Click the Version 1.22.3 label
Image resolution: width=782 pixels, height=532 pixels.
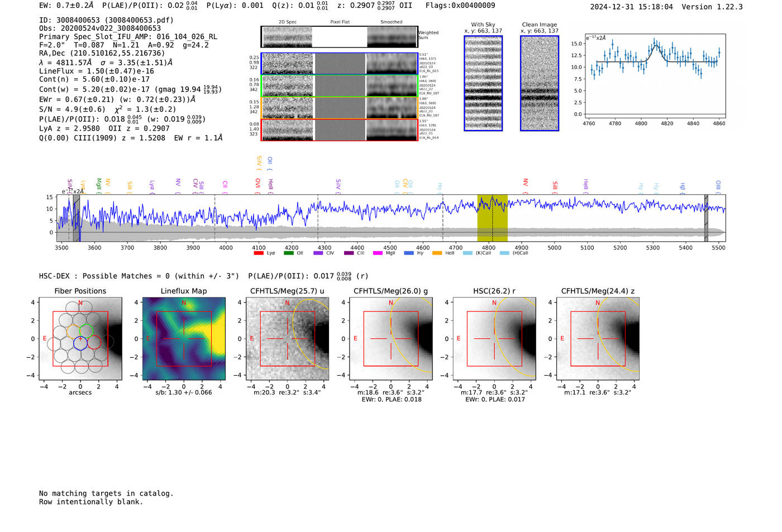[x=712, y=7]
